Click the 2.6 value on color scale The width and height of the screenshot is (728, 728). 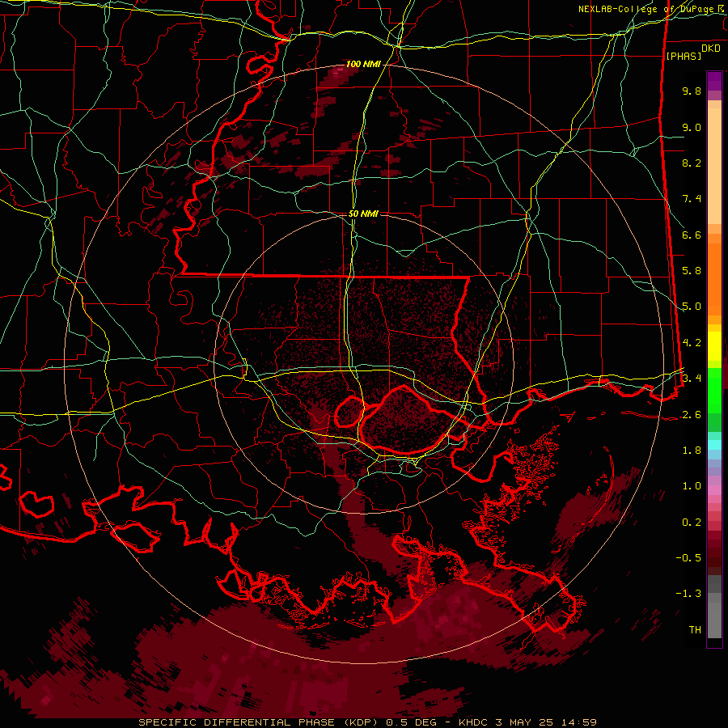(692, 415)
